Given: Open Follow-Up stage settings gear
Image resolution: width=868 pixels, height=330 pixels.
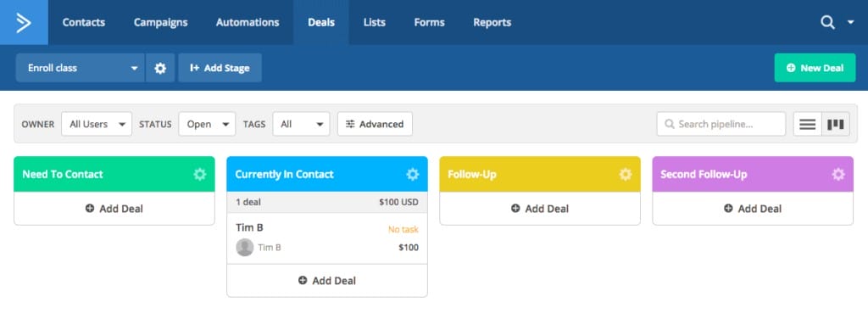Looking at the screenshot, I should pyautogui.click(x=626, y=175).
